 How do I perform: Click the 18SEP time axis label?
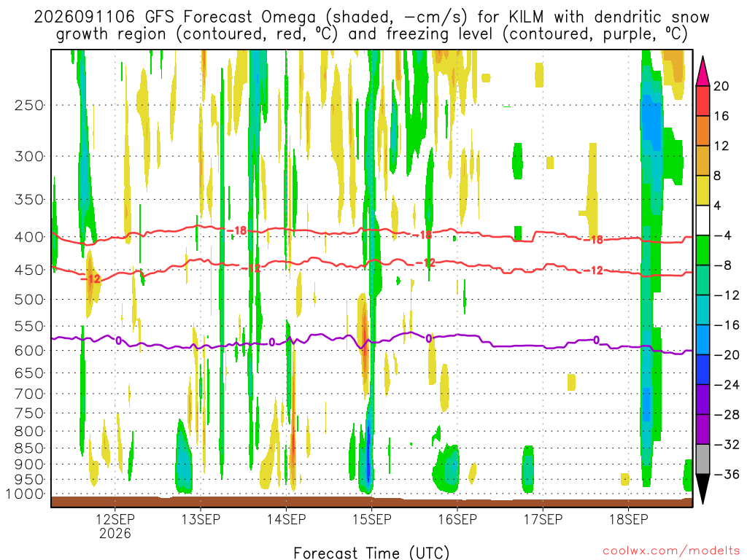628,519
